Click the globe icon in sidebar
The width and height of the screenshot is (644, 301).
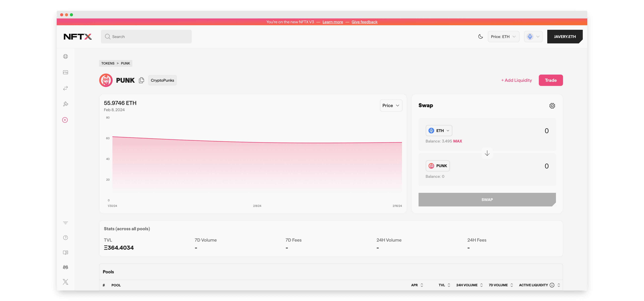66,57
